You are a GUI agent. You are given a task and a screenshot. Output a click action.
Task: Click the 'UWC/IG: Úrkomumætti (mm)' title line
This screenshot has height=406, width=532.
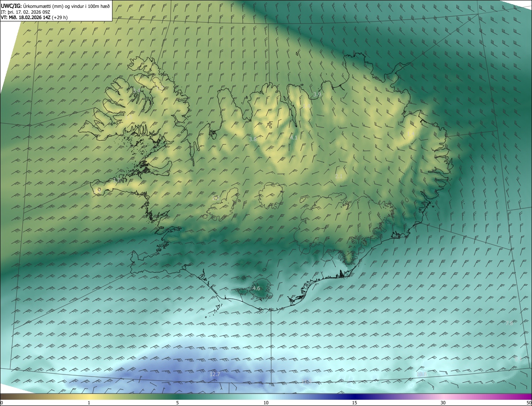tap(55, 5)
